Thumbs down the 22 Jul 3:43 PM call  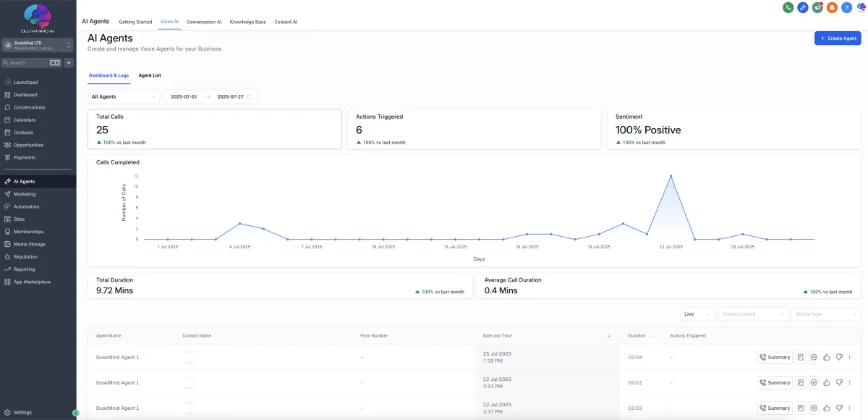click(839, 382)
